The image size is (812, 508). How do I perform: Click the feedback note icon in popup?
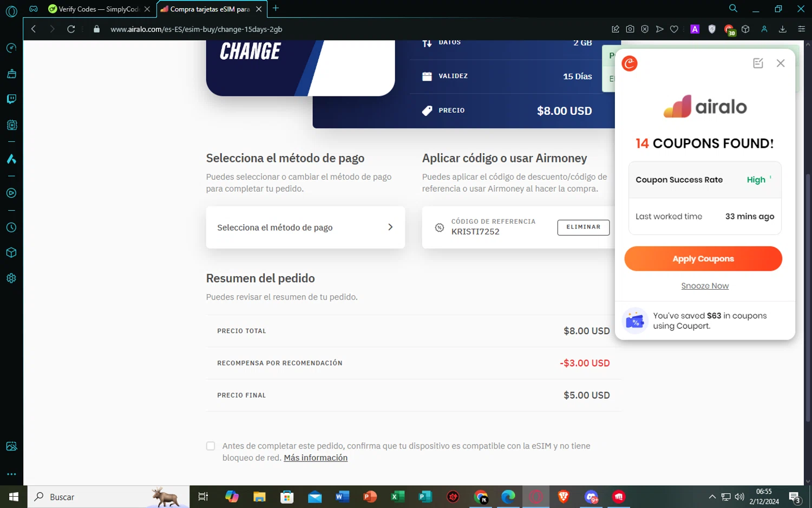(758, 63)
